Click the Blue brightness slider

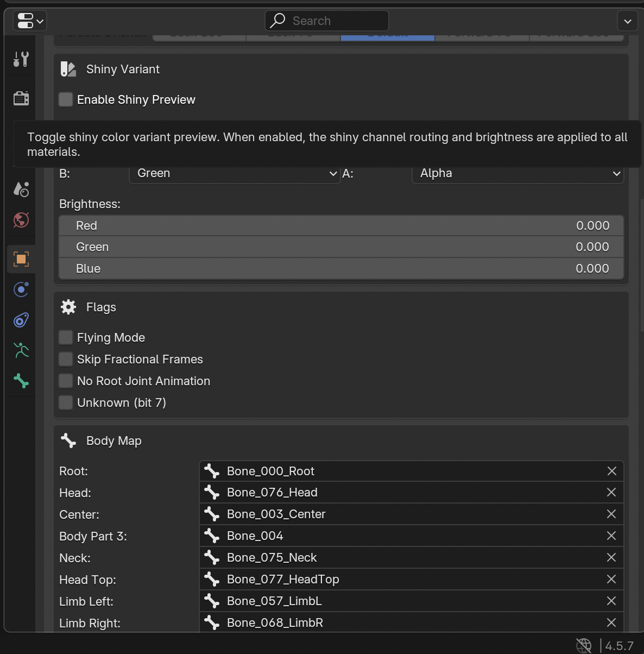(x=341, y=268)
